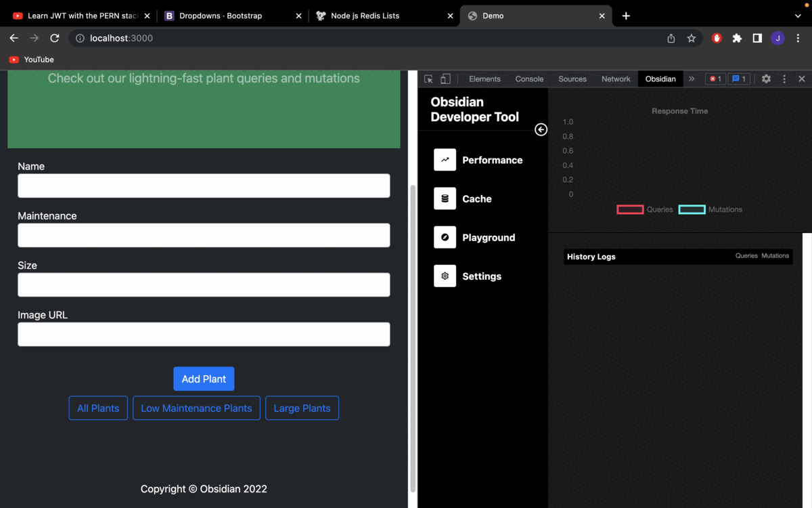Click the page vertical scrollbar
Image resolution: width=812 pixels, height=508 pixels.
tap(413, 339)
